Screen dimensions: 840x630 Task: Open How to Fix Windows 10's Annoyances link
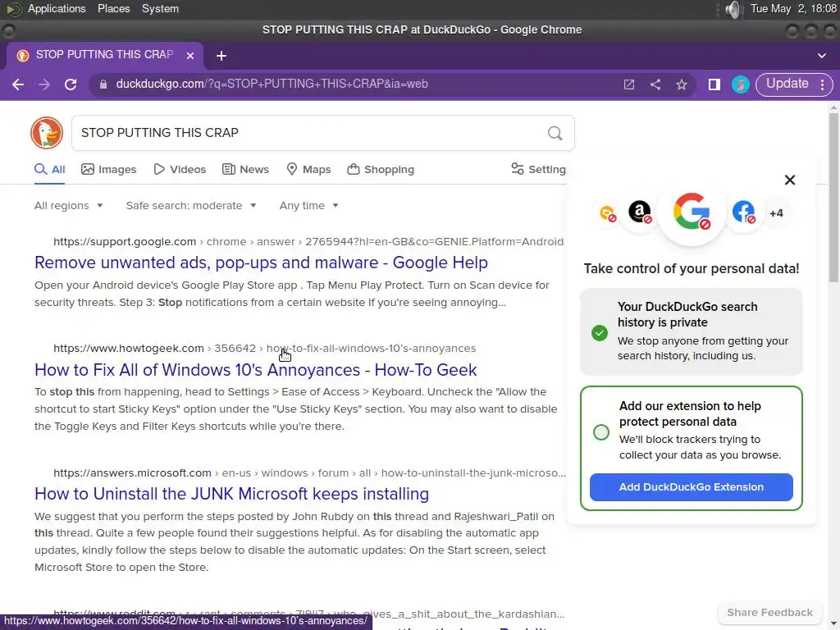pos(256,370)
